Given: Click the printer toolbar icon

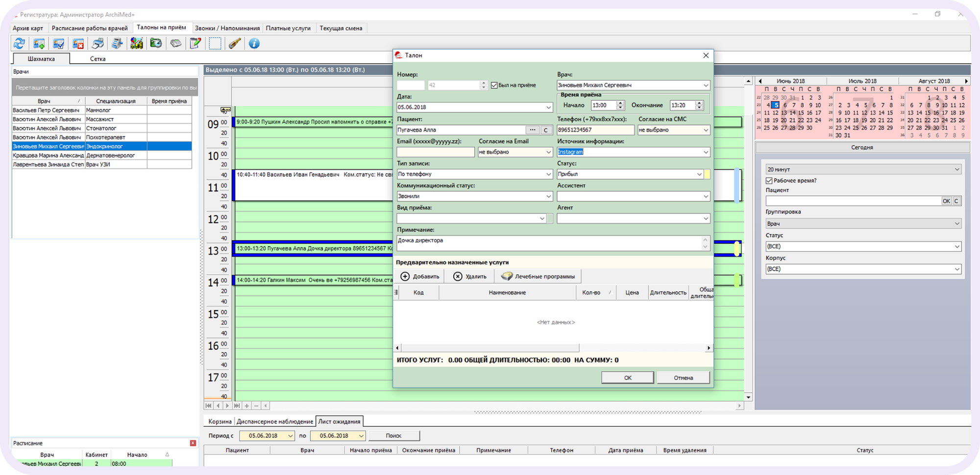Looking at the screenshot, I should click(x=98, y=44).
